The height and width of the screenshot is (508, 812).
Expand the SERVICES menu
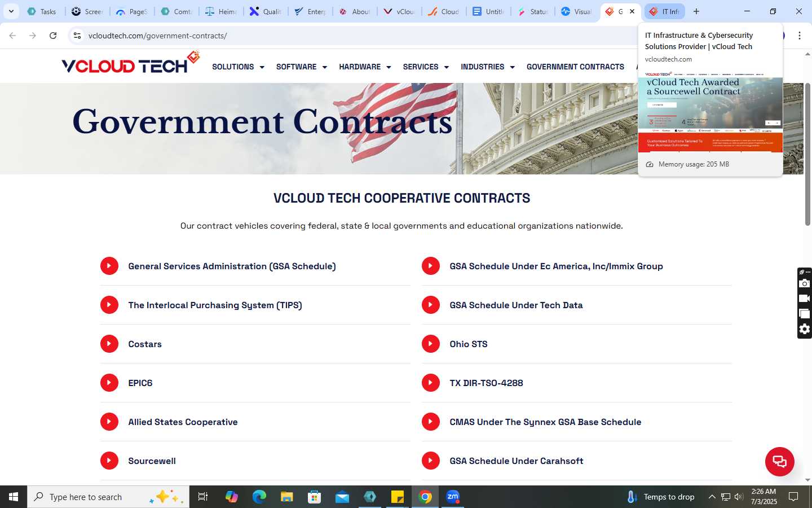click(426, 67)
